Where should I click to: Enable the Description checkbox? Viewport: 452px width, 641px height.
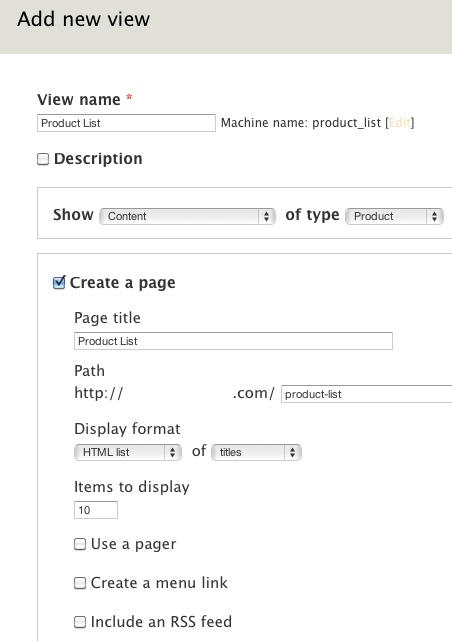(43, 159)
